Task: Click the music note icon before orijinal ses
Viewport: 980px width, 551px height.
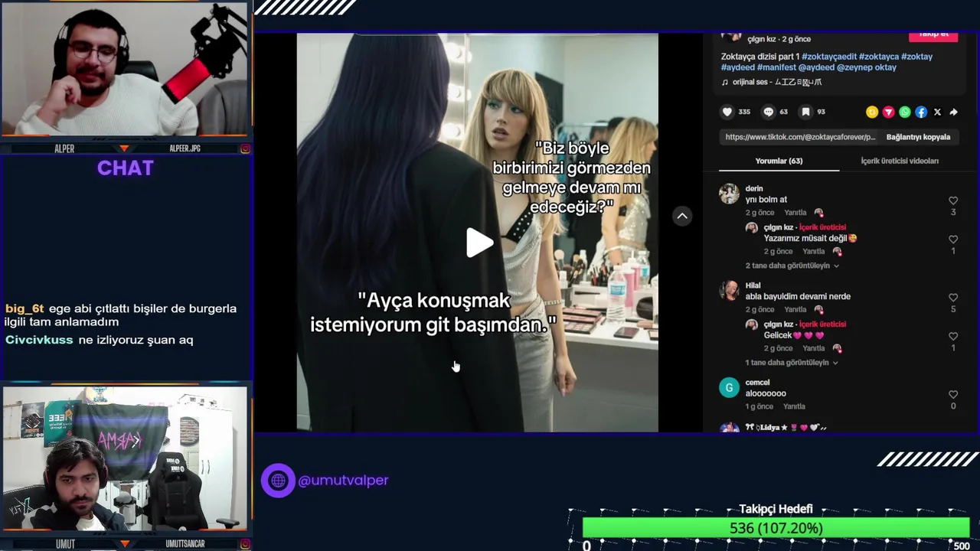Action: pos(725,82)
